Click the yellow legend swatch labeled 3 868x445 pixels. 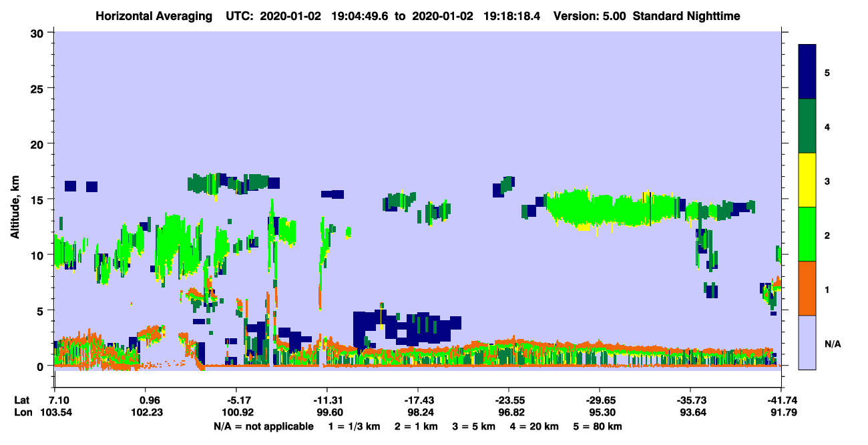pyautogui.click(x=807, y=180)
